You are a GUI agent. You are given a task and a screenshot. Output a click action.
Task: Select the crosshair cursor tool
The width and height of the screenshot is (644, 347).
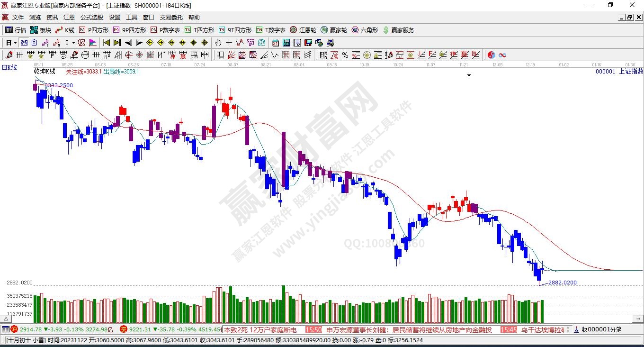coord(229,43)
